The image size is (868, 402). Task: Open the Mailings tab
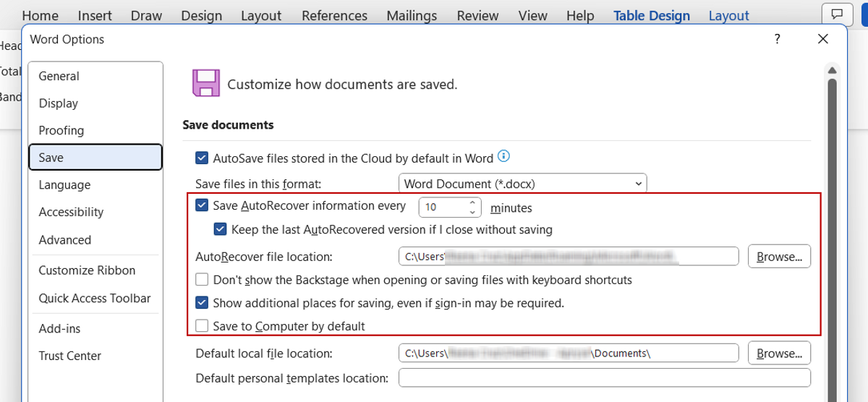tap(412, 15)
